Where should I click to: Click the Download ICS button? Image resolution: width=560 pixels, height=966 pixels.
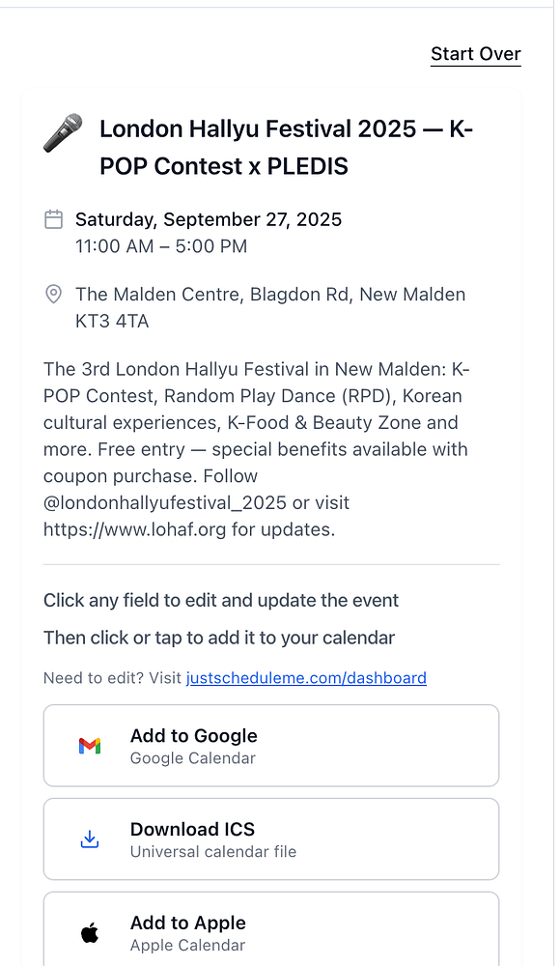click(x=271, y=838)
